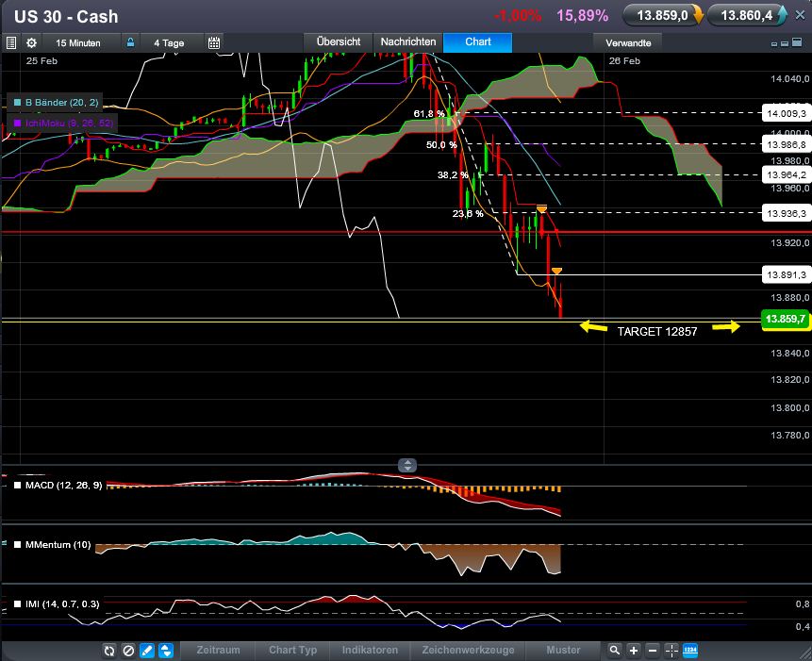Open the Verwandte tab

[x=628, y=43]
